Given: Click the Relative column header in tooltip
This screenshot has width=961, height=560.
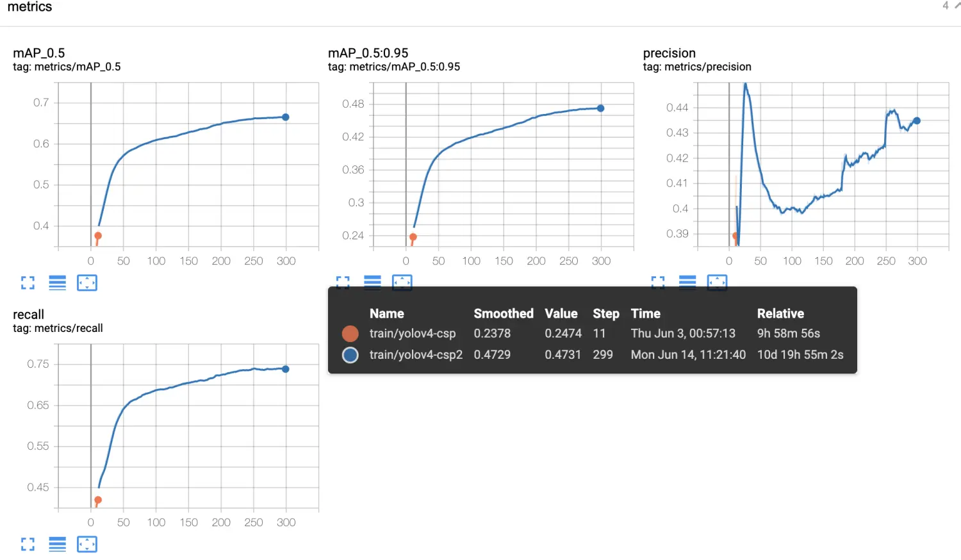Looking at the screenshot, I should pyautogui.click(x=780, y=313).
